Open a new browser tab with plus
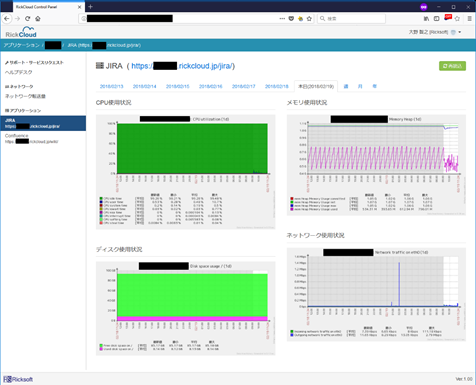This screenshot has width=476, height=385. tap(90, 7)
